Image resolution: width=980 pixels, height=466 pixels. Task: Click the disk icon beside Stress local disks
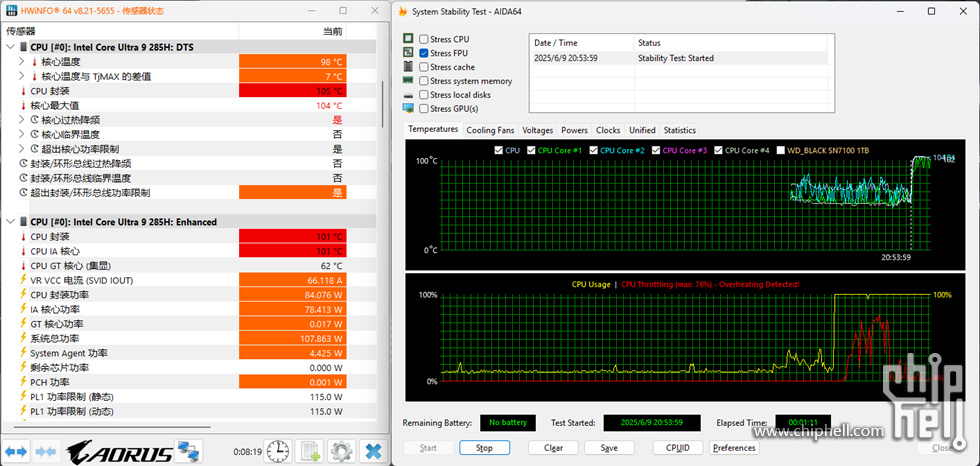[x=408, y=95]
